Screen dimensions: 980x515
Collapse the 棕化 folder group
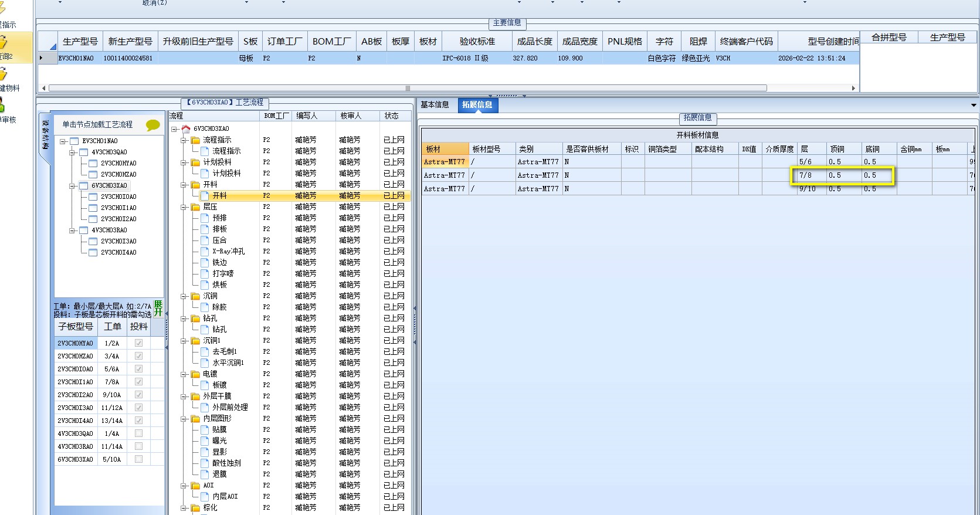[x=184, y=508]
